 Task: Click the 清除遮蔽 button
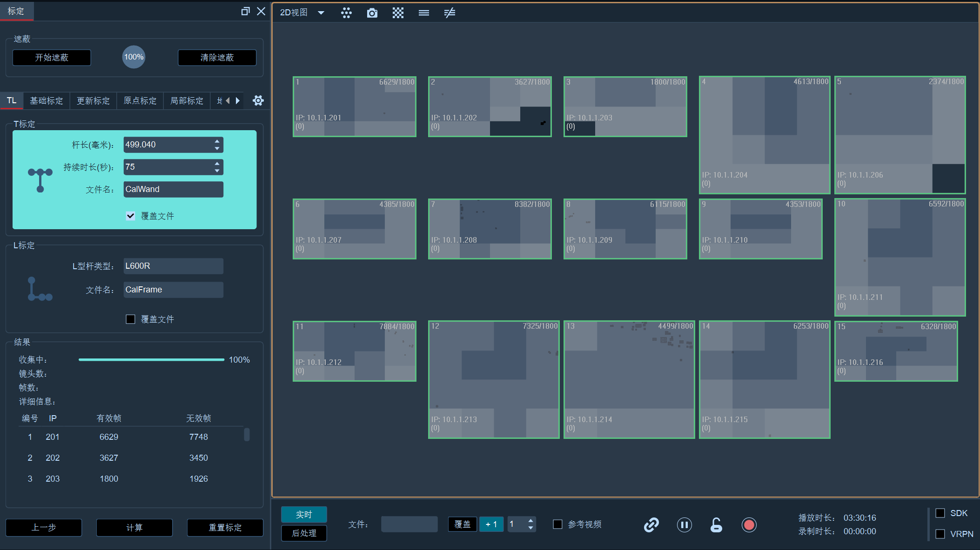click(217, 58)
